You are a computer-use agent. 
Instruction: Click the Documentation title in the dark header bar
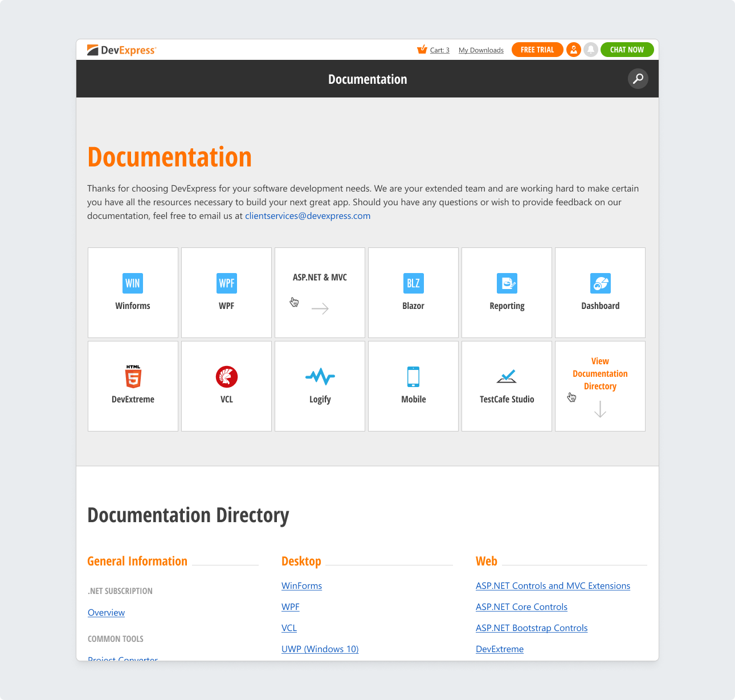click(x=367, y=79)
